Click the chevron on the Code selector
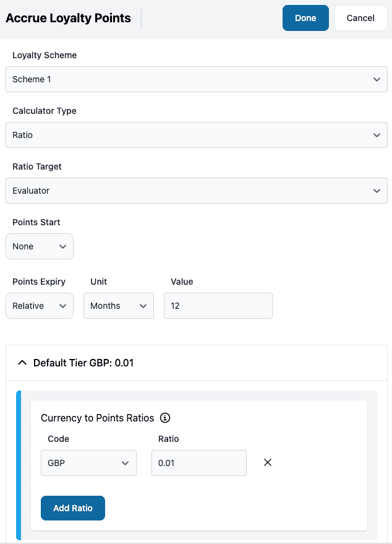The height and width of the screenshot is (544, 392). point(126,462)
